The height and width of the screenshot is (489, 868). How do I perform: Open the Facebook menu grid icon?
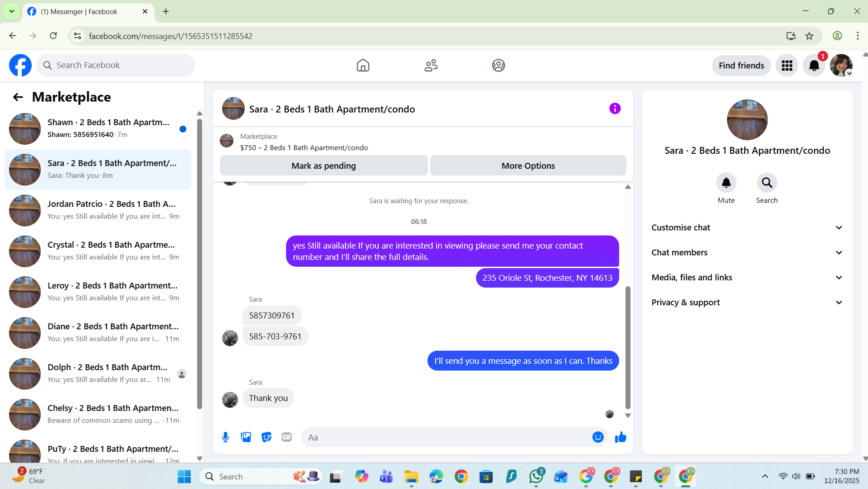pos(786,66)
